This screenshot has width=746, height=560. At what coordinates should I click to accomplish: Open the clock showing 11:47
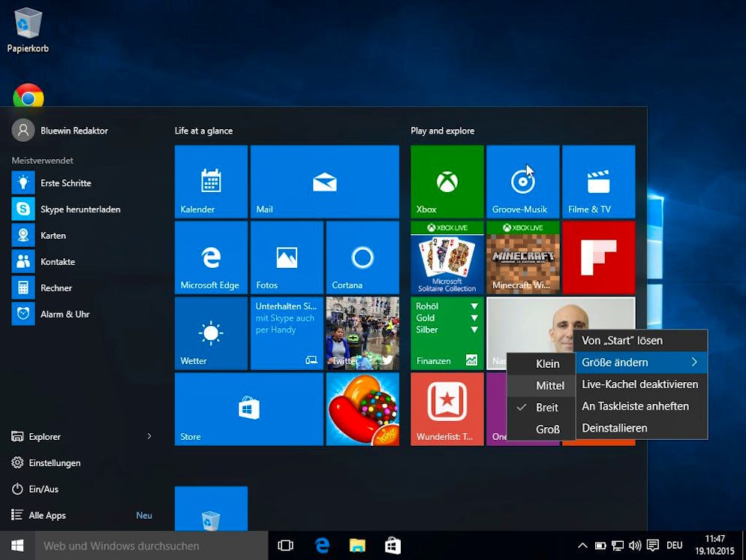pos(714,545)
